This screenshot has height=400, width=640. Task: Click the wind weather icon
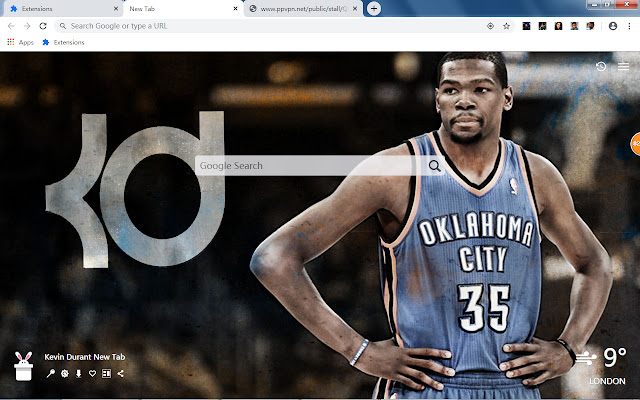[587, 358]
